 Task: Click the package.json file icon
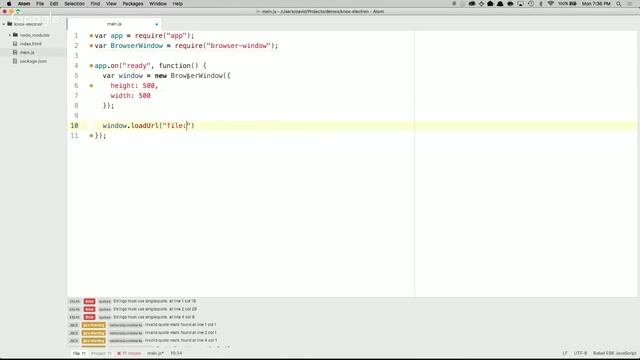point(15,61)
